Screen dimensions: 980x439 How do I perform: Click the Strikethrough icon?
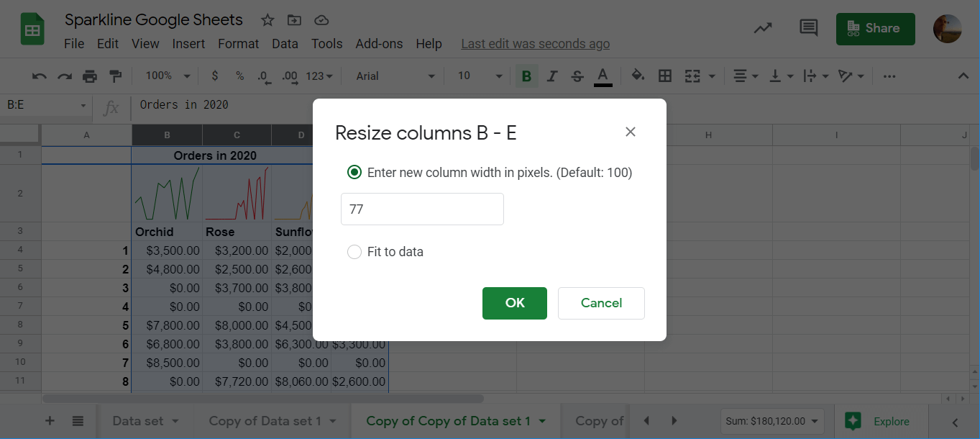coord(577,76)
